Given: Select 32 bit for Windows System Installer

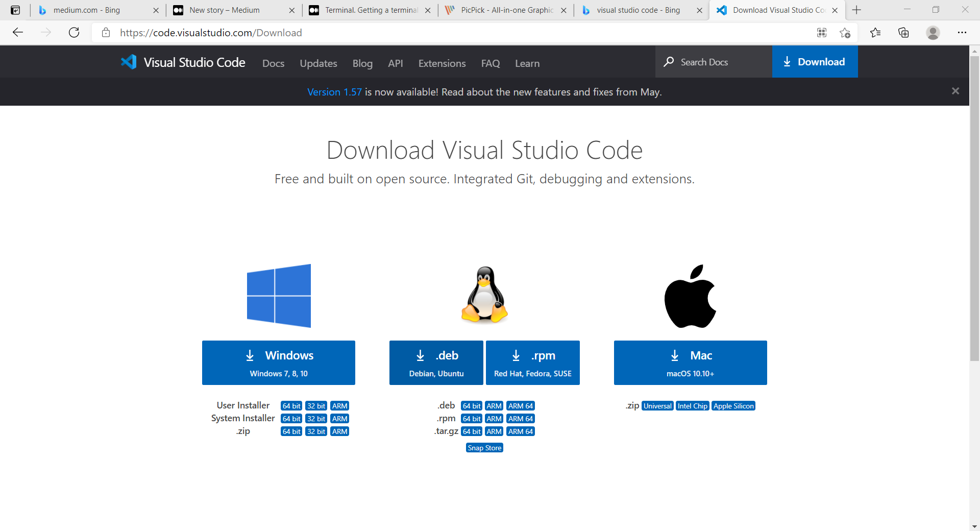Looking at the screenshot, I should click(316, 419).
